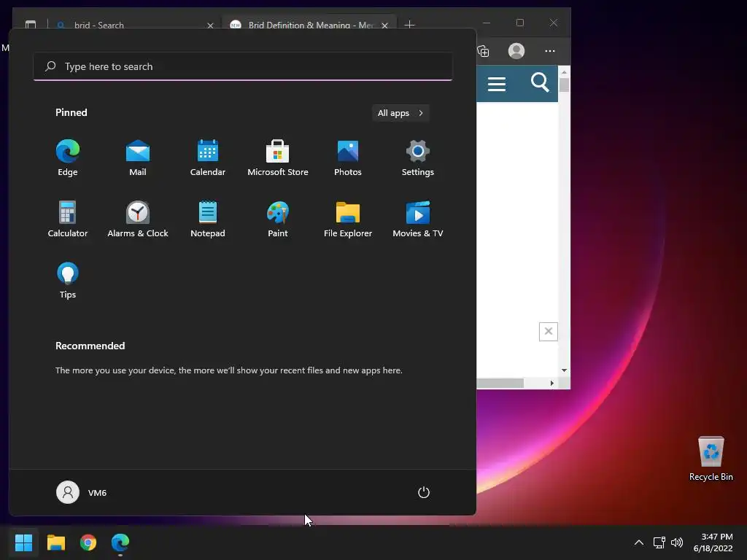The height and width of the screenshot is (560, 747).
Task: Click the Edge horizontal scrollbar thumb
Action: tap(500, 383)
